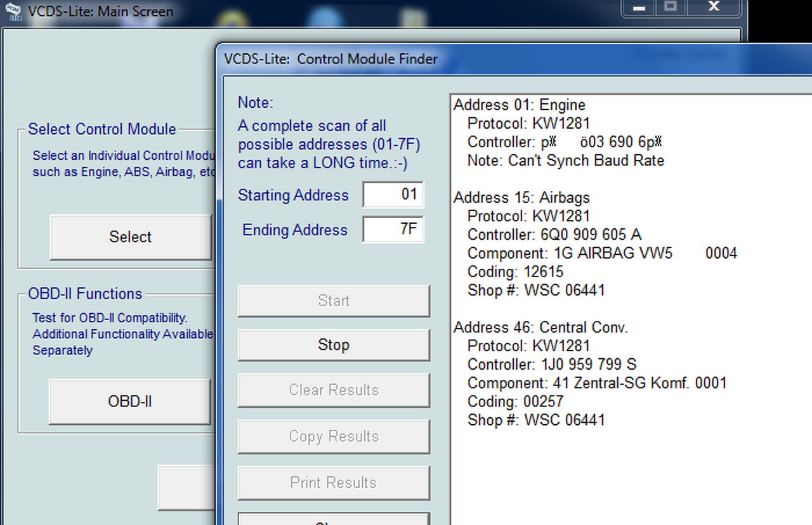Click the 'Component: 1G AIRBAG VW5' line
This screenshot has height=525, width=812.
pos(602,254)
